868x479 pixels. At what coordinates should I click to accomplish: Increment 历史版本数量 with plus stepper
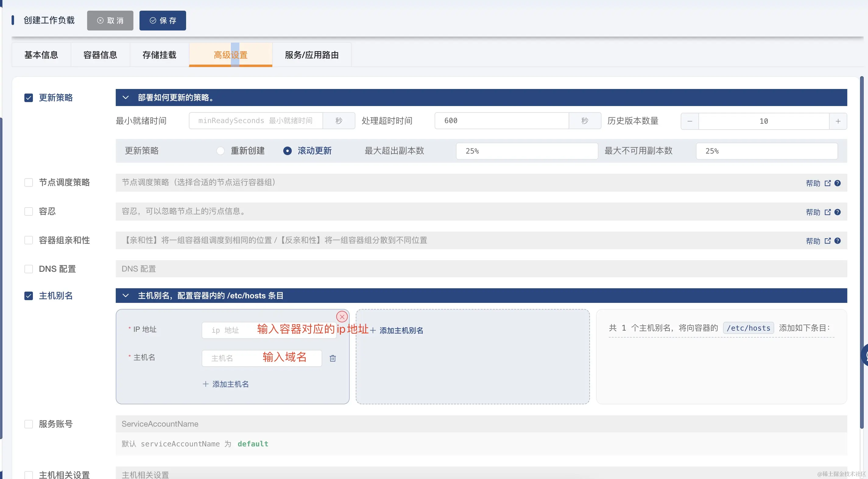coord(838,121)
